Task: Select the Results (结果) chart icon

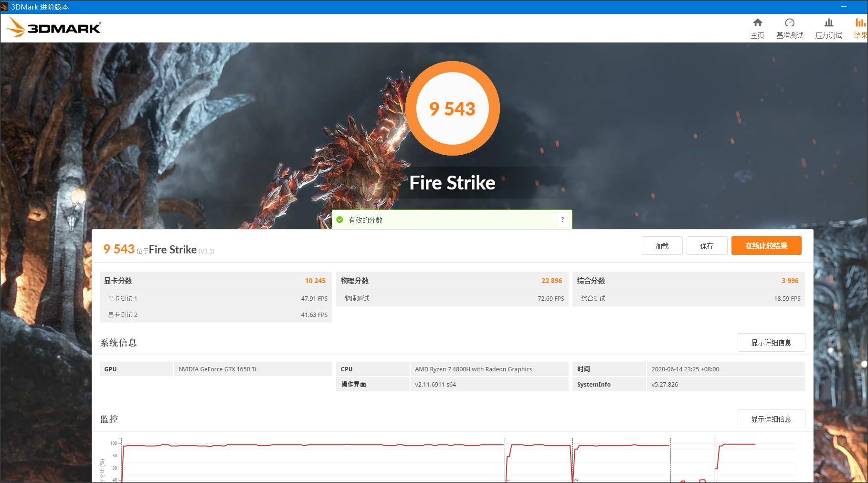Action: pos(860,23)
